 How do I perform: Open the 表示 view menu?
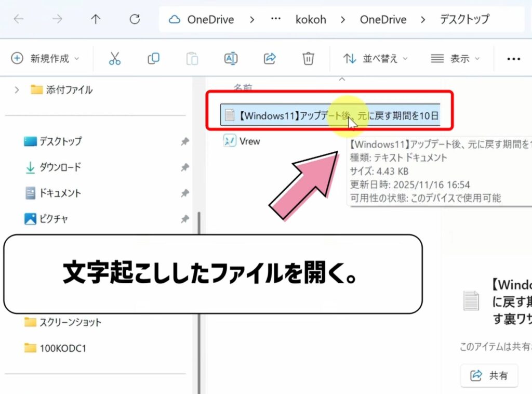click(x=455, y=59)
